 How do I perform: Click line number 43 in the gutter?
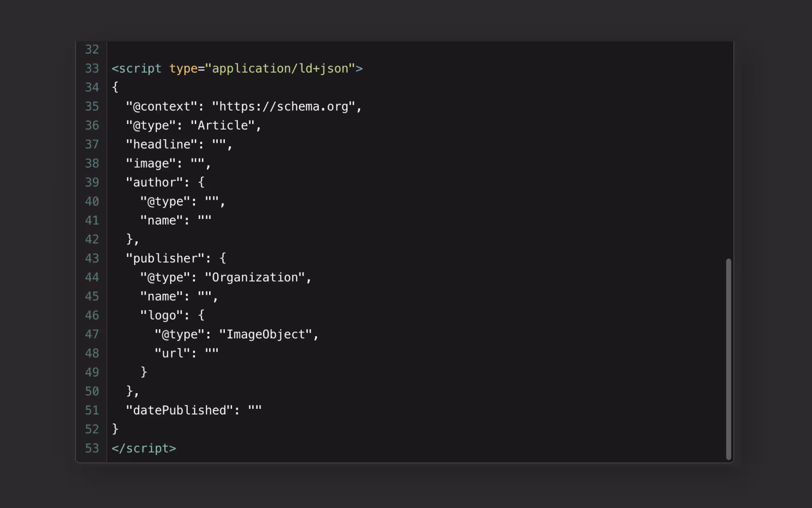pos(92,259)
